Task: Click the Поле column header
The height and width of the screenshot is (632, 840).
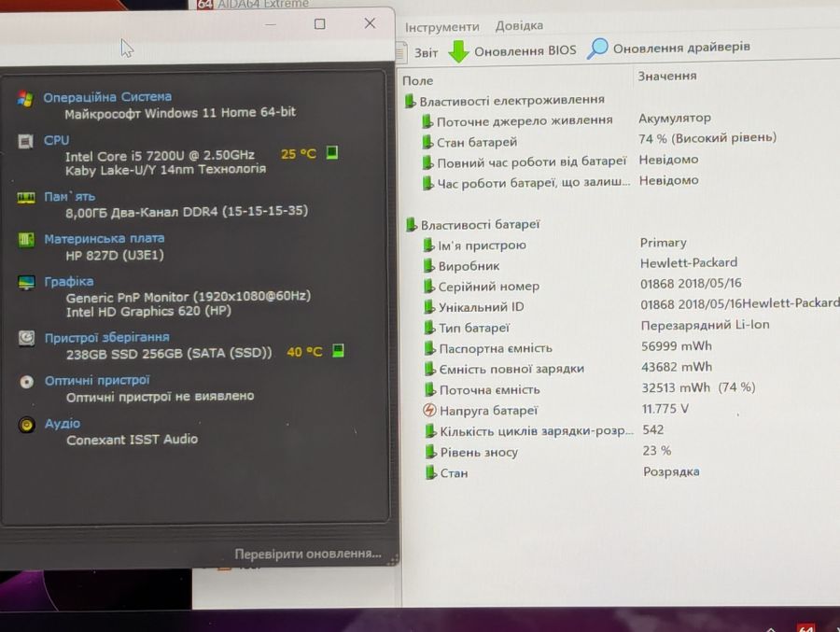Action: tap(417, 81)
